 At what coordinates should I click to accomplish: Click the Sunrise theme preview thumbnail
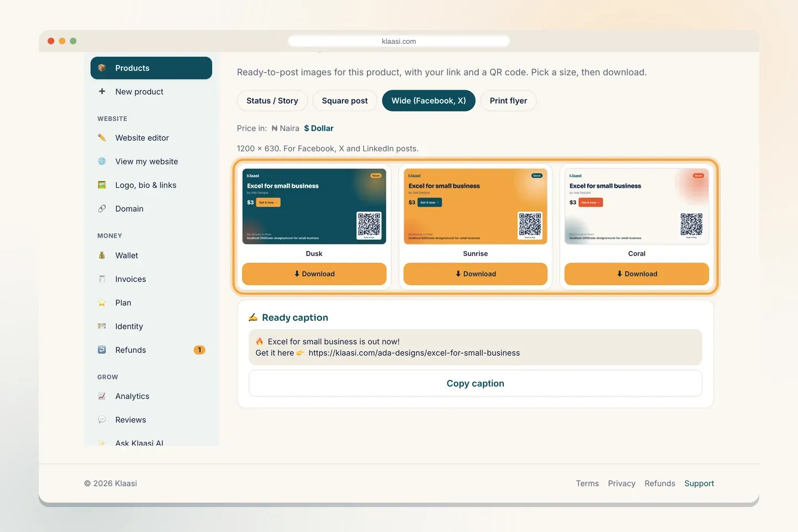click(475, 206)
